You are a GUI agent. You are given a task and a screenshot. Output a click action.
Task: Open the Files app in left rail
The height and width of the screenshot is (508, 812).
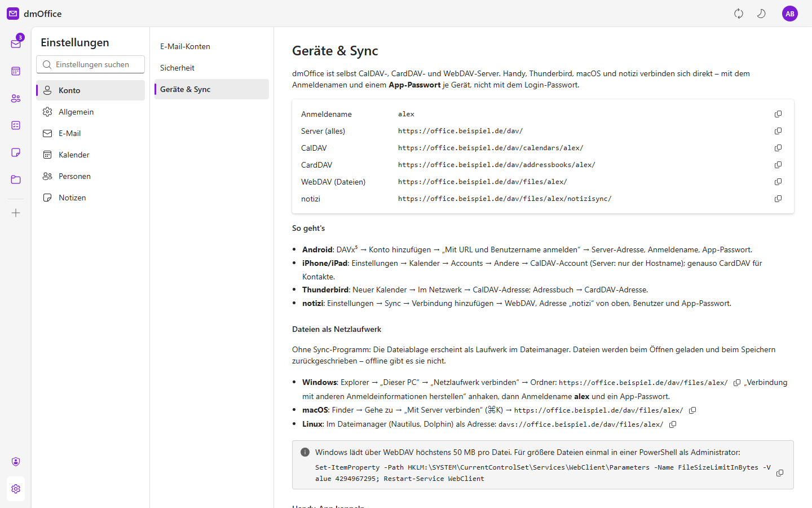pos(16,179)
